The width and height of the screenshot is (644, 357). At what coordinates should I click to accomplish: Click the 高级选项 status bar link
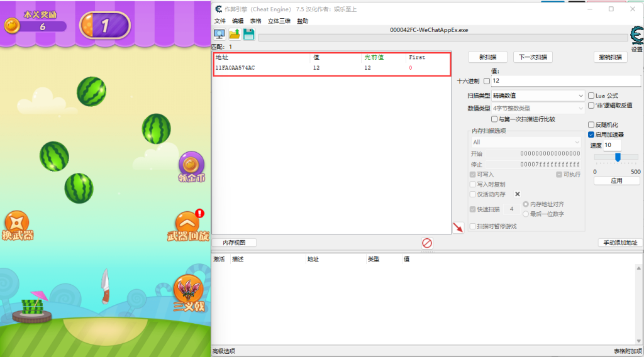[x=224, y=351]
